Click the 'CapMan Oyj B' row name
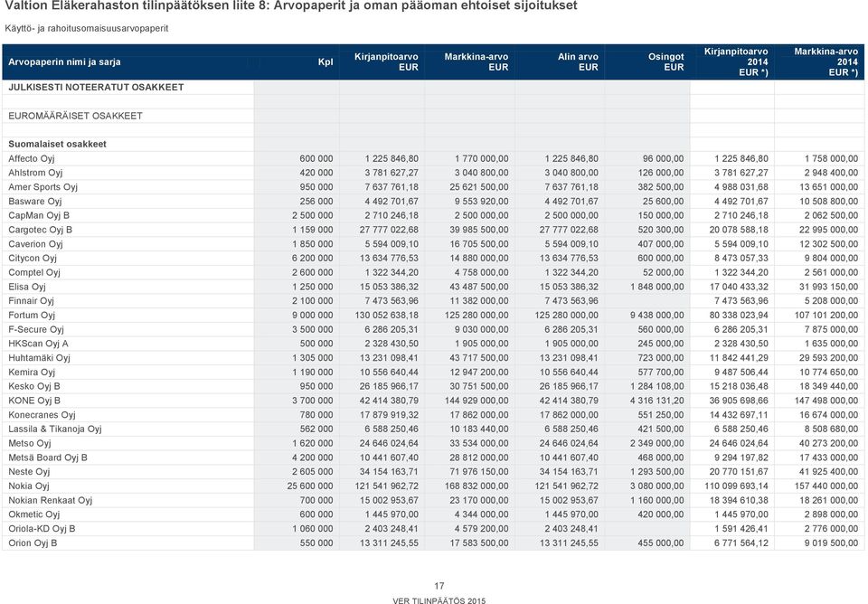Image resolution: width=868 pixels, height=604 pixels. click(39, 215)
